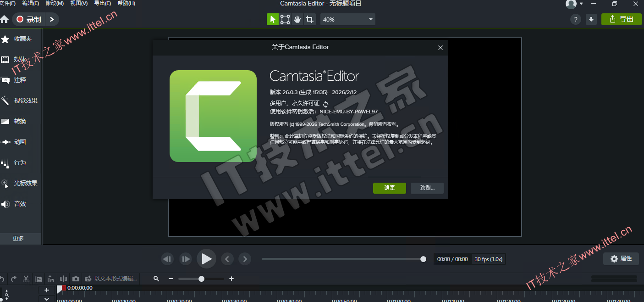Click the refresh license icon in dialog
Image resolution: width=644 pixels, height=302 pixels.
(x=326, y=104)
